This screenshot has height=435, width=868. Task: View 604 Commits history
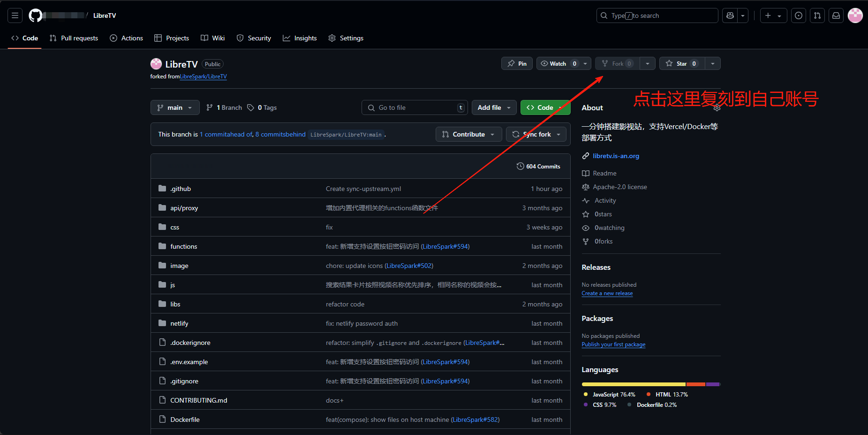(x=538, y=166)
